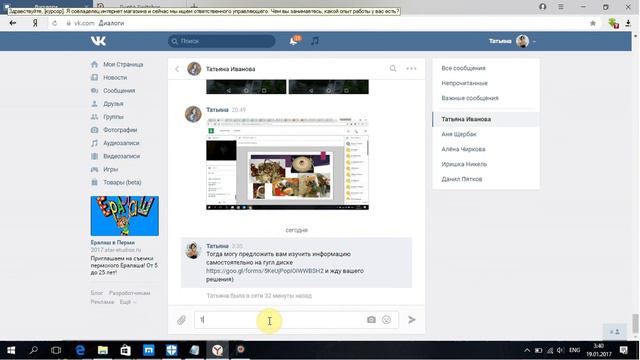Open browser downloads arrow icon
640x360 pixels.
(x=628, y=23)
